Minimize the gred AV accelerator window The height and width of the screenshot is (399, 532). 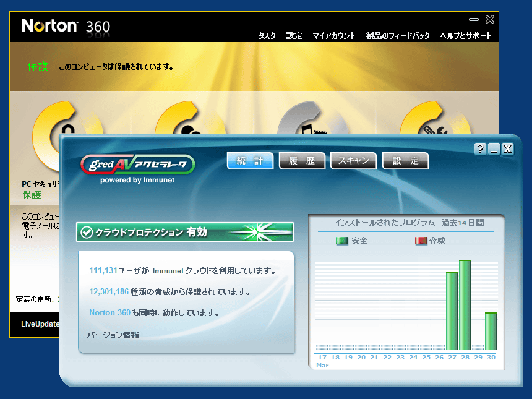(x=494, y=148)
